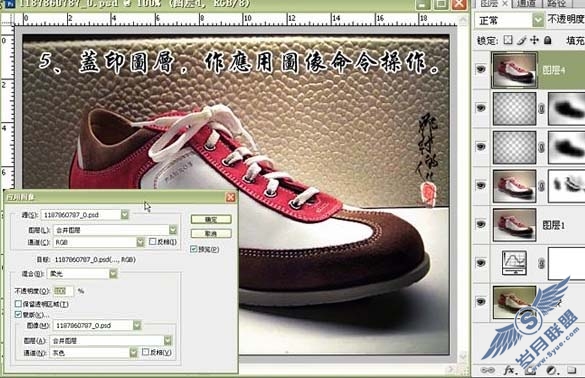The height and width of the screenshot is (378, 585).
Task: Uncheck the 预览(P) preview checkbox
Action: click(x=194, y=249)
